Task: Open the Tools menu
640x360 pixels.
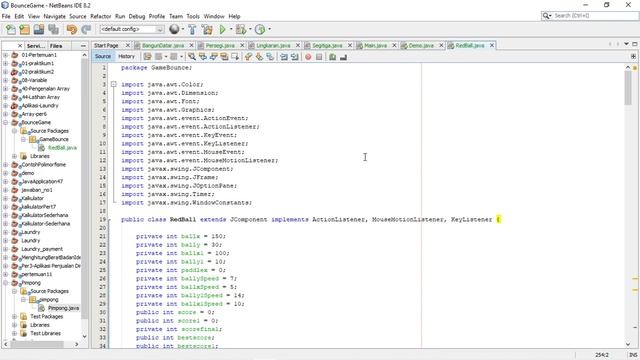Action: tap(193, 16)
